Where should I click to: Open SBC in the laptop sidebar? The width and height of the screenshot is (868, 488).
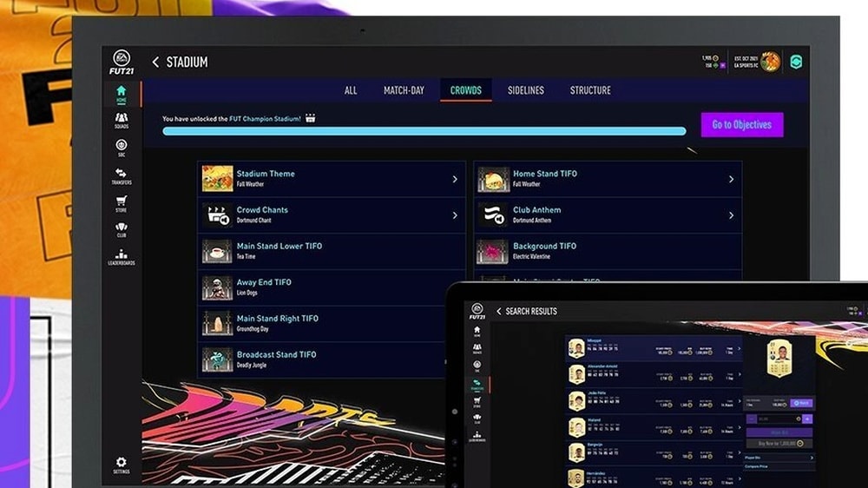click(x=122, y=148)
